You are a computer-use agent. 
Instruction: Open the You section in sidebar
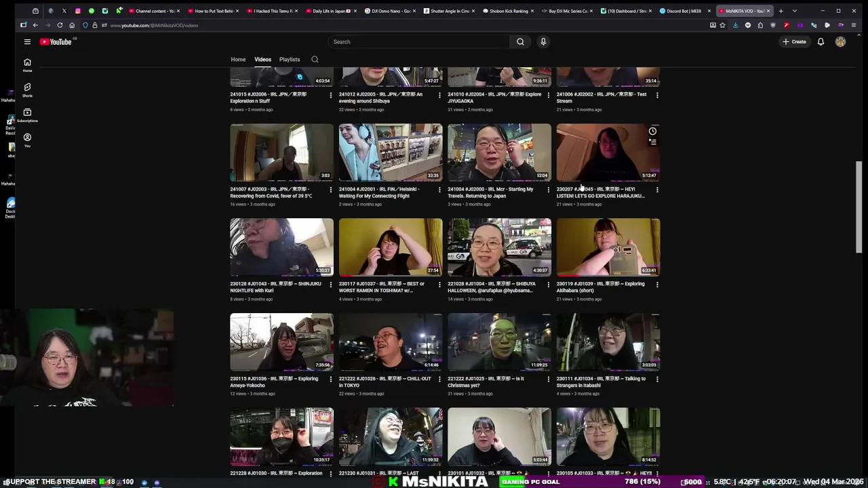[27, 140]
